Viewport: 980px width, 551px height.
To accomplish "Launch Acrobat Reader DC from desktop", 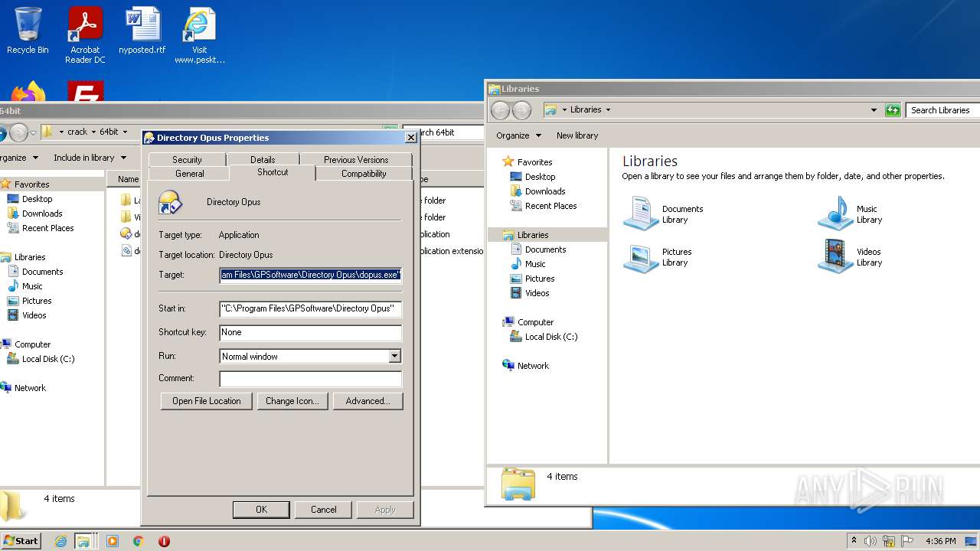I will [85, 35].
